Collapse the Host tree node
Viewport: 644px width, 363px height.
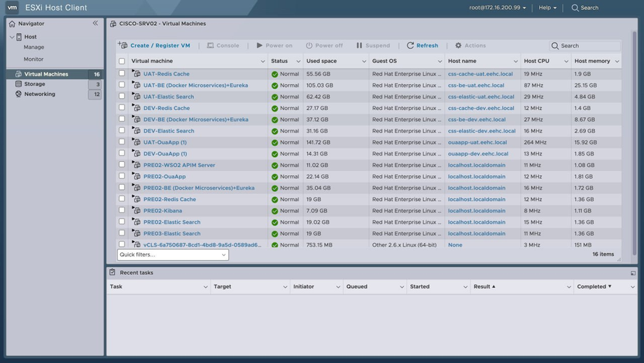(x=12, y=36)
